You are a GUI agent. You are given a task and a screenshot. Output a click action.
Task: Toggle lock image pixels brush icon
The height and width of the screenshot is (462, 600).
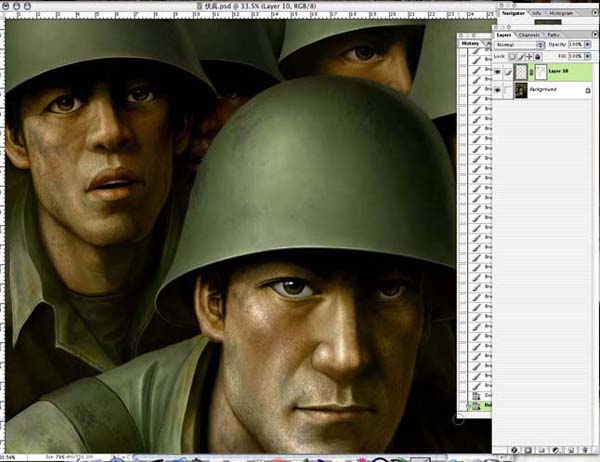pyautogui.click(x=521, y=57)
